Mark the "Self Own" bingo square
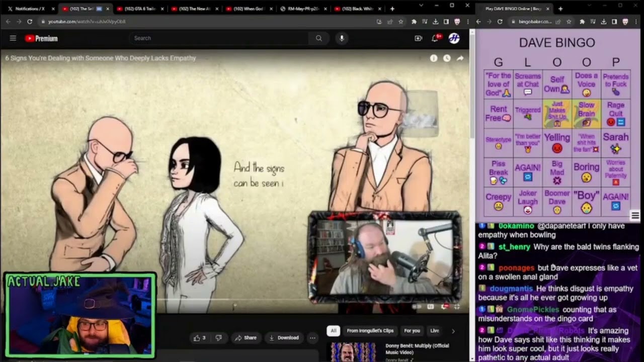Image resolution: width=644 pixels, height=362 pixels. click(557, 84)
